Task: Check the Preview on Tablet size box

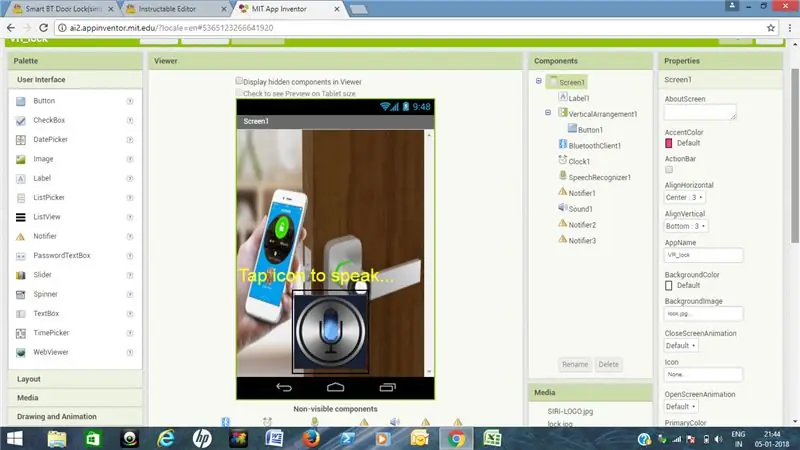Action: [239, 92]
